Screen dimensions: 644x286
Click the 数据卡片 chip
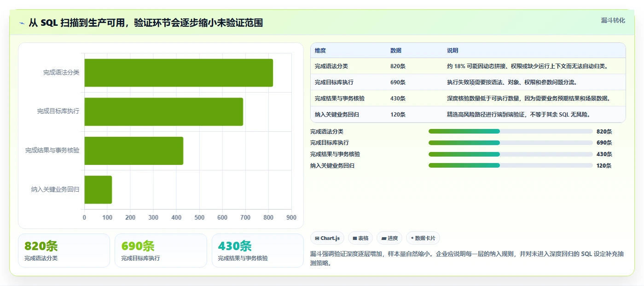pyautogui.click(x=423, y=238)
